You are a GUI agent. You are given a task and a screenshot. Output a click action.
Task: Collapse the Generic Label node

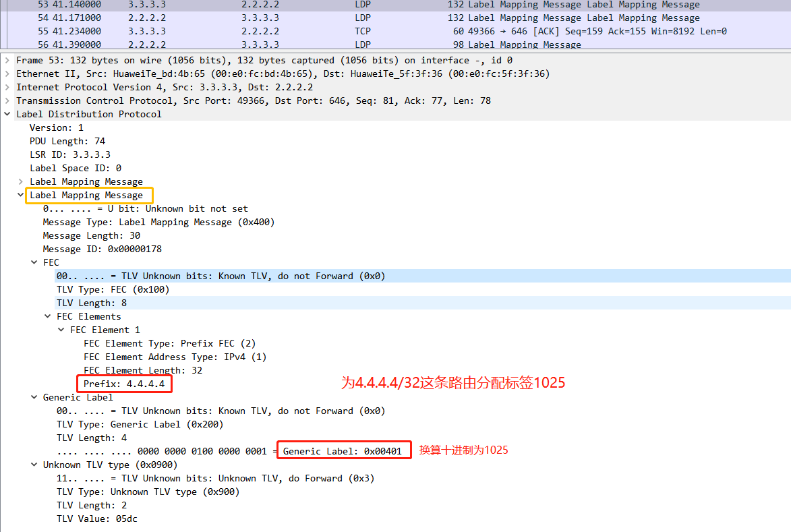point(34,397)
